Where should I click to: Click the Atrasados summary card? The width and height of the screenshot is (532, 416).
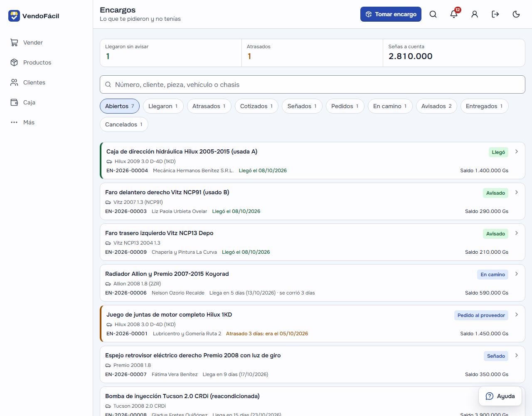point(312,53)
